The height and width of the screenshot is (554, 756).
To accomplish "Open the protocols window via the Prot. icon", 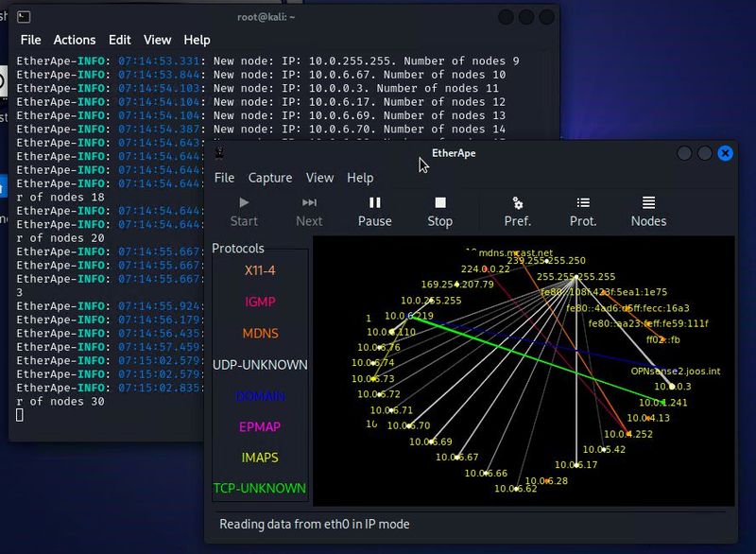I will click(x=583, y=210).
